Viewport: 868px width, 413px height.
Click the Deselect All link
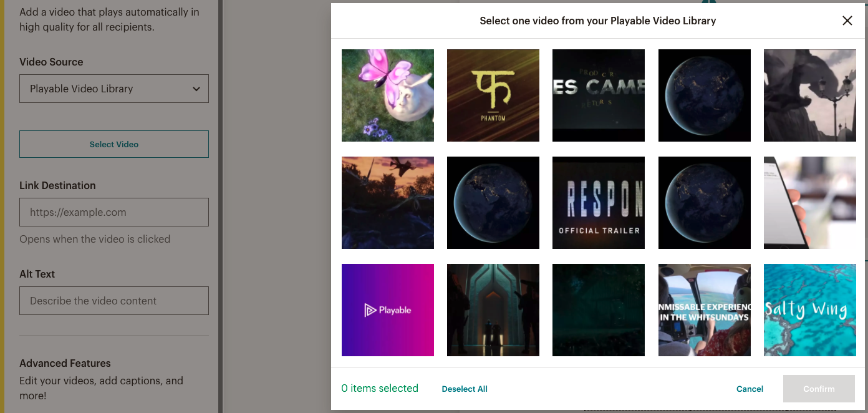[465, 389]
